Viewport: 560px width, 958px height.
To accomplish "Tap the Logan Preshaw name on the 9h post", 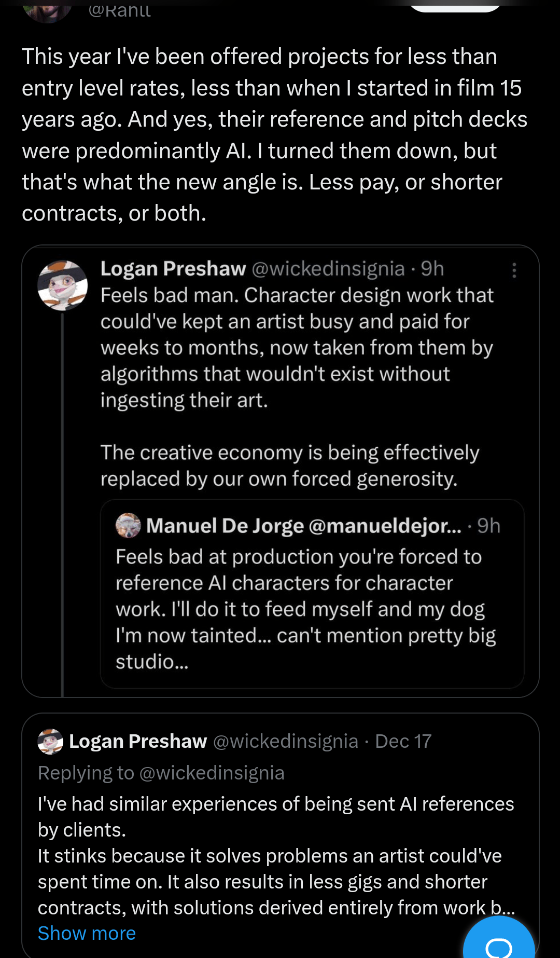I will 173,269.
